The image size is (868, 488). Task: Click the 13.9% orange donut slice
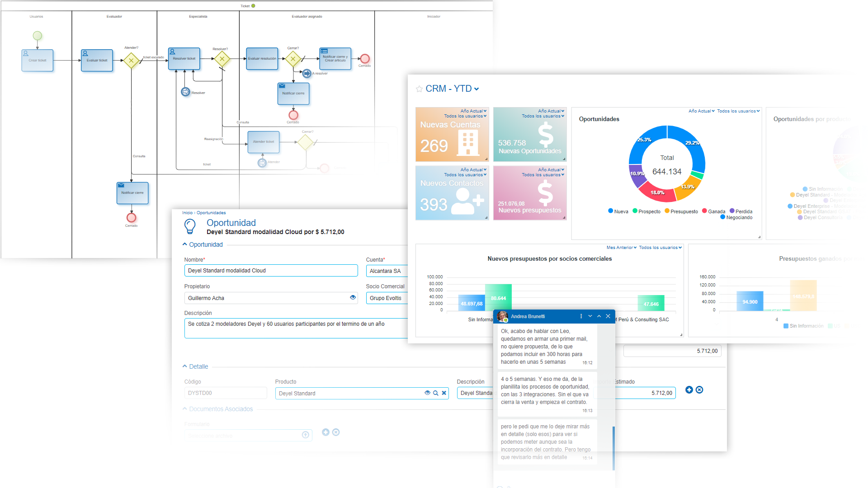(688, 187)
